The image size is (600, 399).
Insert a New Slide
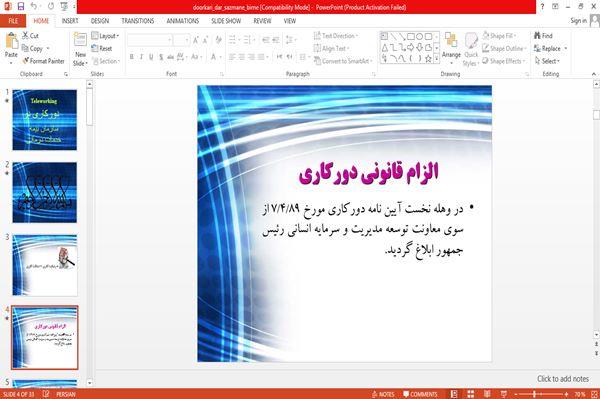point(80,49)
